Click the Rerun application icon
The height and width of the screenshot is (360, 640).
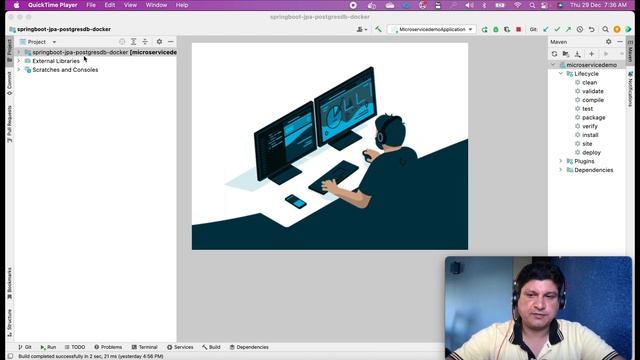click(x=484, y=29)
